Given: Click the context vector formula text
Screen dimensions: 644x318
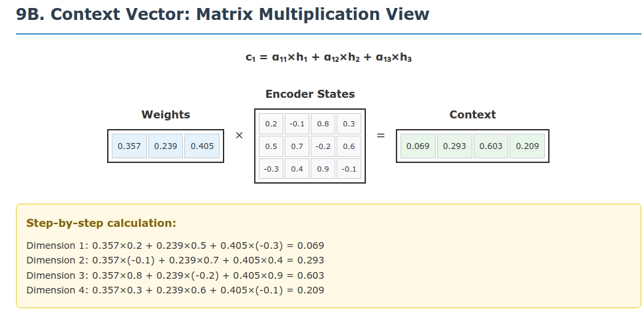Looking at the screenshot, I should 329,58.
